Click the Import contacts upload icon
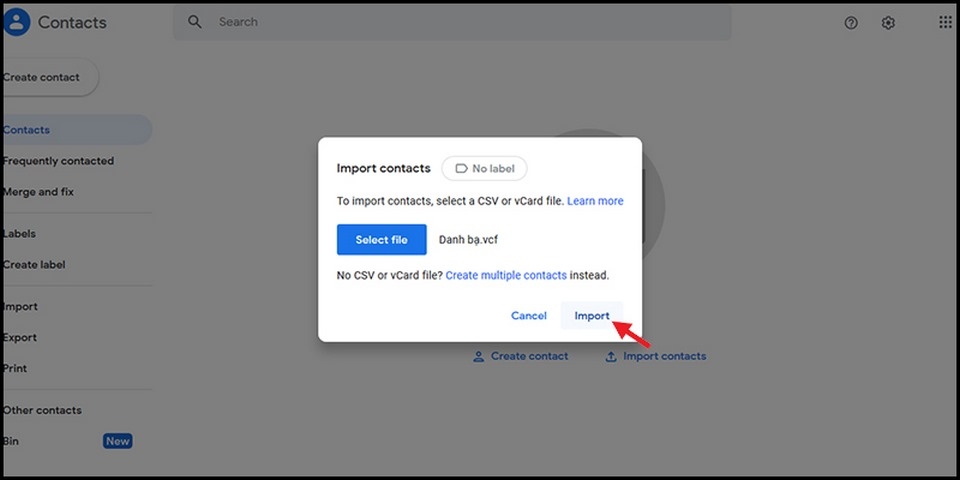This screenshot has width=960, height=480. click(x=610, y=356)
